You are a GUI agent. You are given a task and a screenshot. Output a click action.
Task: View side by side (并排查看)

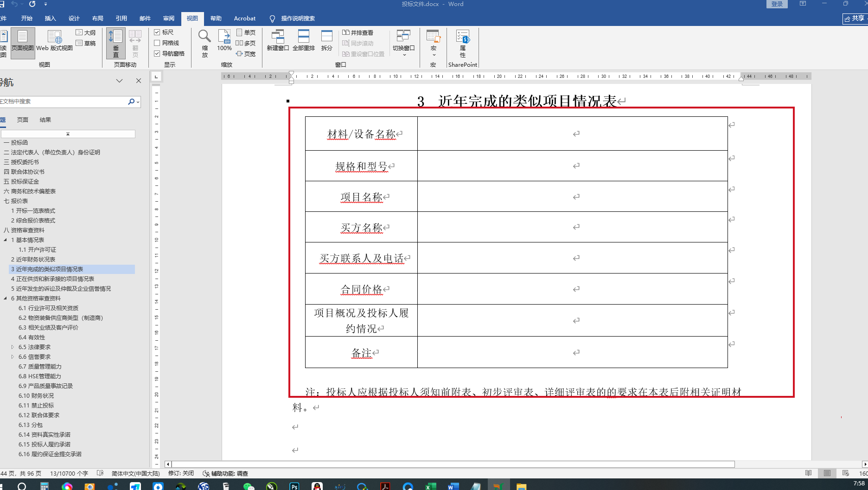[x=357, y=32]
